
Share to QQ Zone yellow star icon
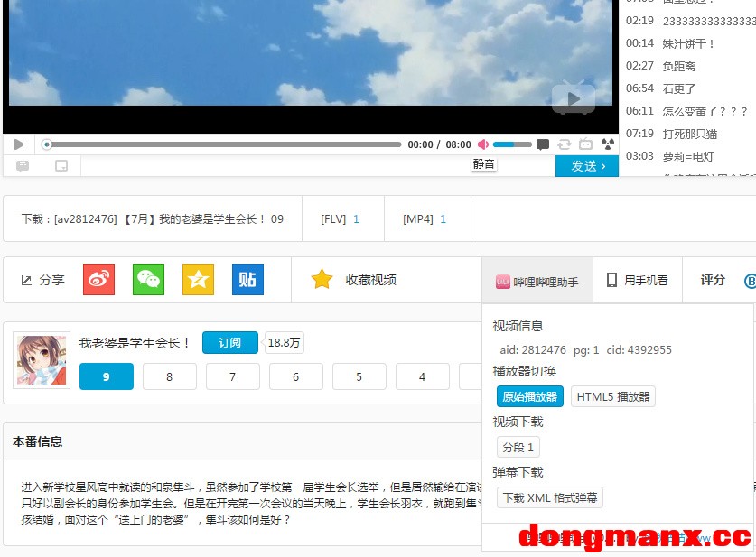pos(198,280)
